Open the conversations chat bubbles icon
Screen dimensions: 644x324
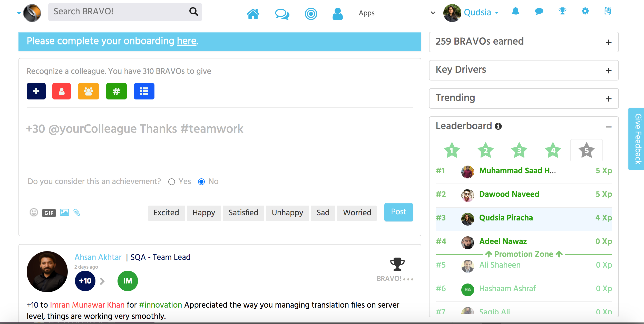pyautogui.click(x=282, y=14)
